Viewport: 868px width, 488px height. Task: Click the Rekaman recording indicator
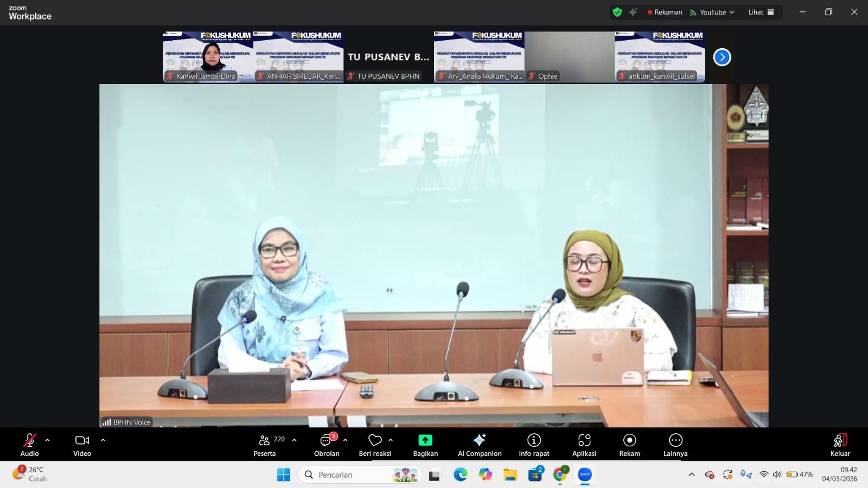pos(664,12)
